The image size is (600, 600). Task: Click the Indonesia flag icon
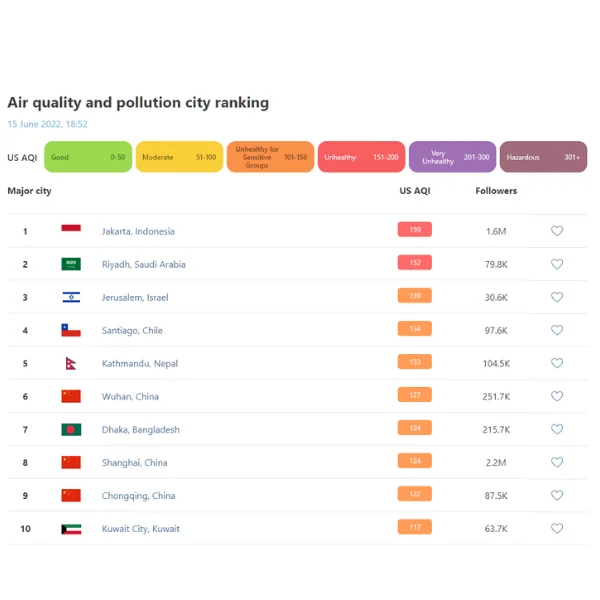[x=71, y=228]
